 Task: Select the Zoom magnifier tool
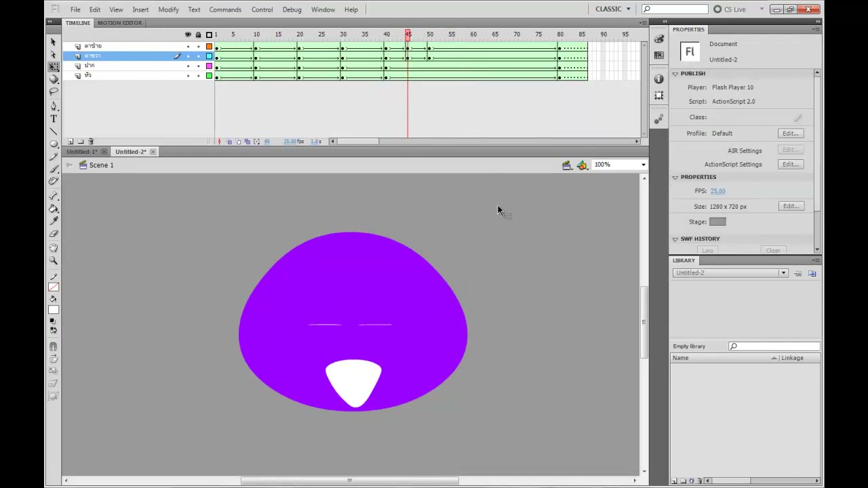[54, 260]
